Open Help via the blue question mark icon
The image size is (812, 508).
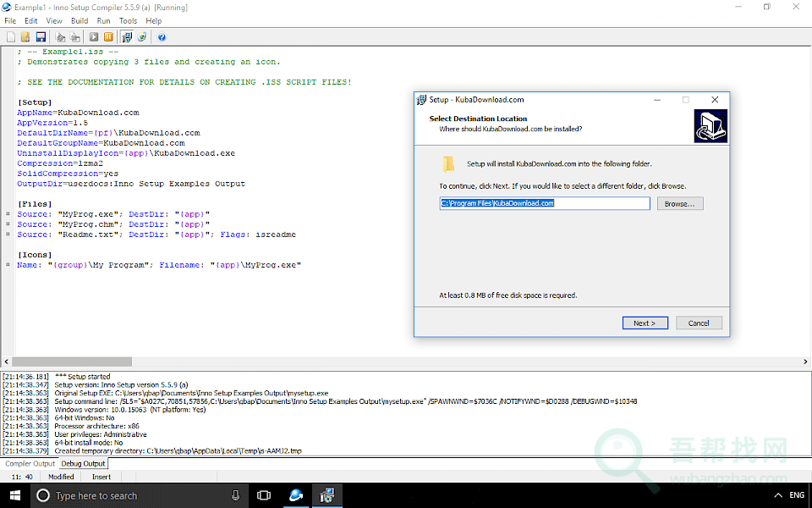pyautogui.click(x=162, y=37)
